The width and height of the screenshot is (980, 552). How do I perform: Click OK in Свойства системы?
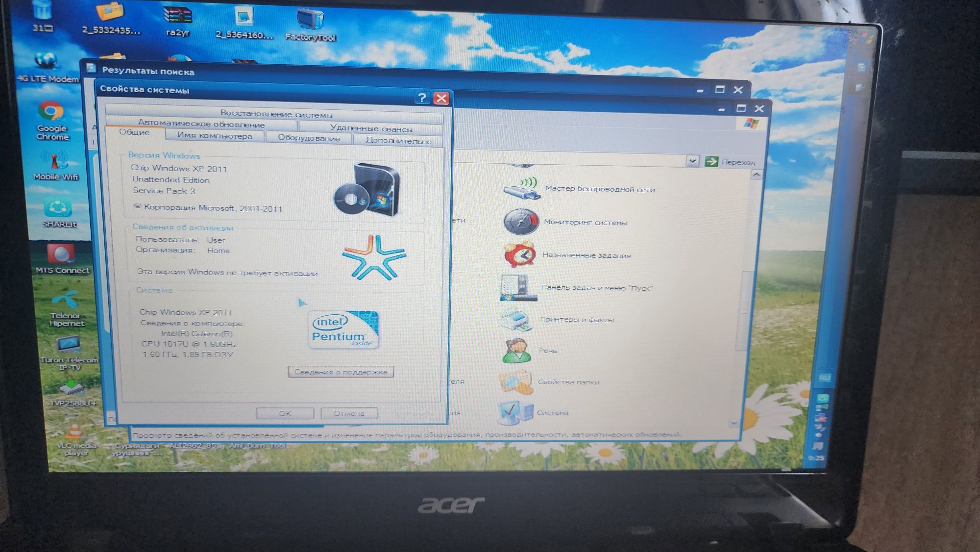point(285,413)
